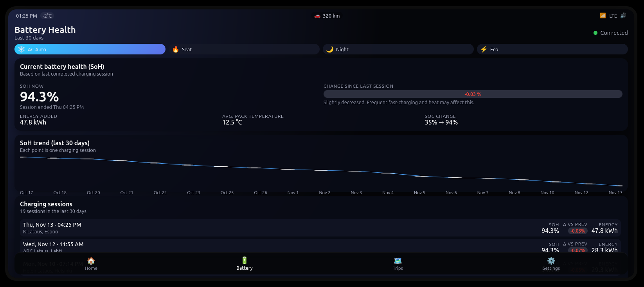This screenshot has width=644, height=287.
Task: Click the speaker volume icon
Action: tap(623, 16)
